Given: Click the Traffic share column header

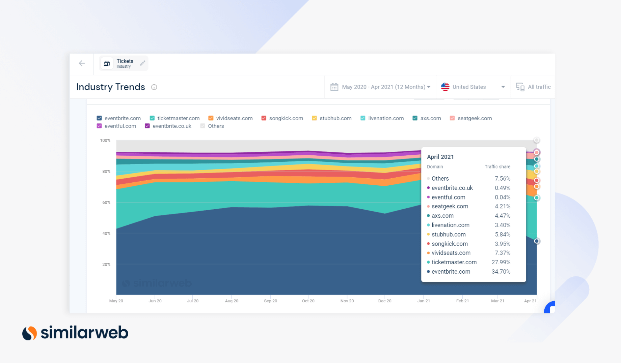Looking at the screenshot, I should coord(497,166).
